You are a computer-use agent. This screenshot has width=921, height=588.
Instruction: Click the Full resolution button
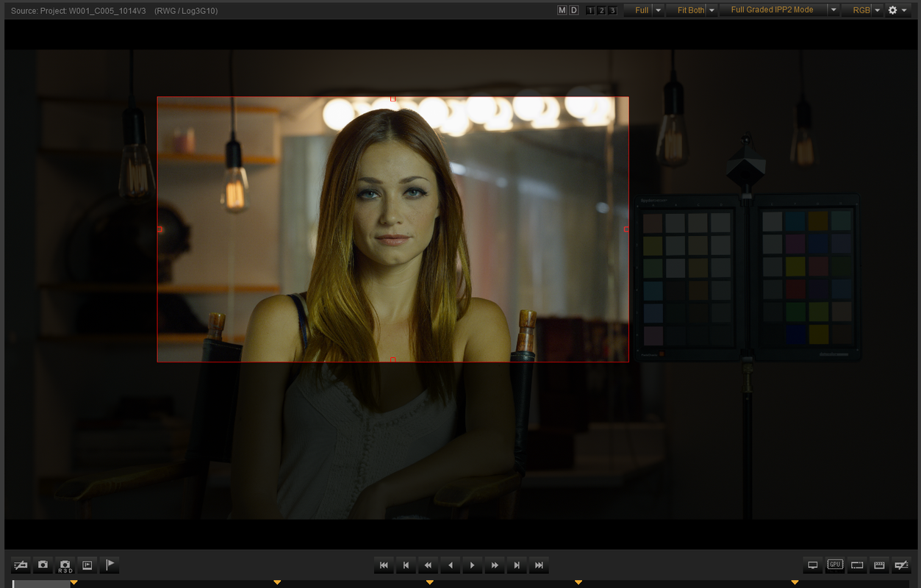pos(638,10)
